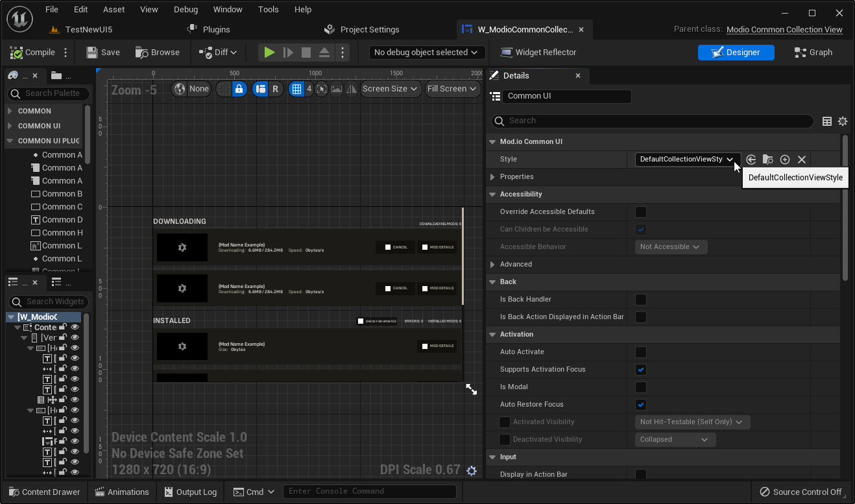The width and height of the screenshot is (855, 504).
Task: Open the File menu
Action: coord(52,10)
